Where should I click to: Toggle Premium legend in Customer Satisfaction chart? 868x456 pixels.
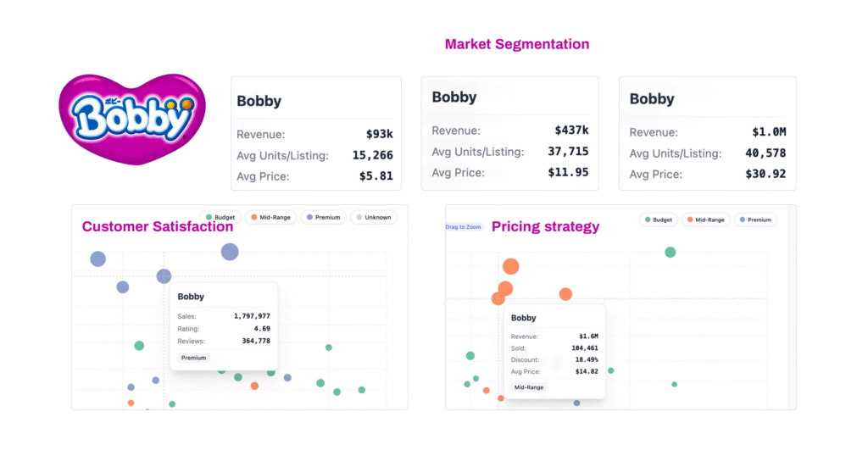coord(321,217)
